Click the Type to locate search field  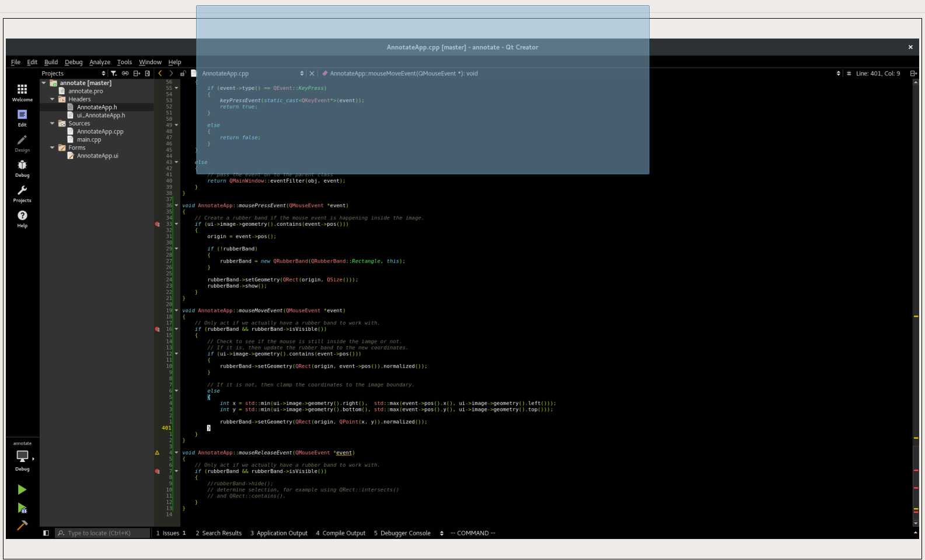(103, 533)
